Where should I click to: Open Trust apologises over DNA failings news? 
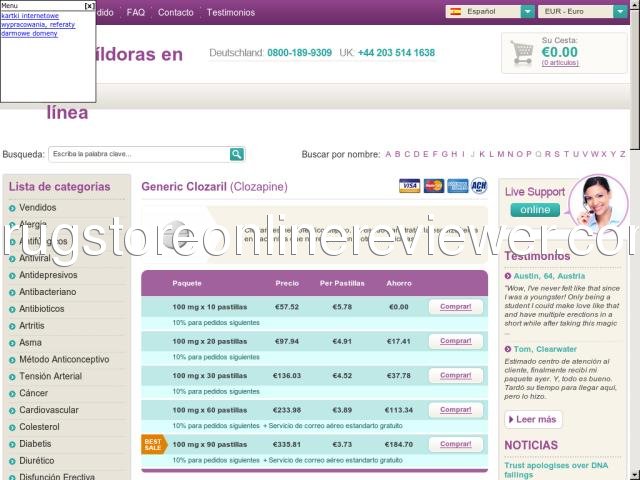[x=556, y=470]
